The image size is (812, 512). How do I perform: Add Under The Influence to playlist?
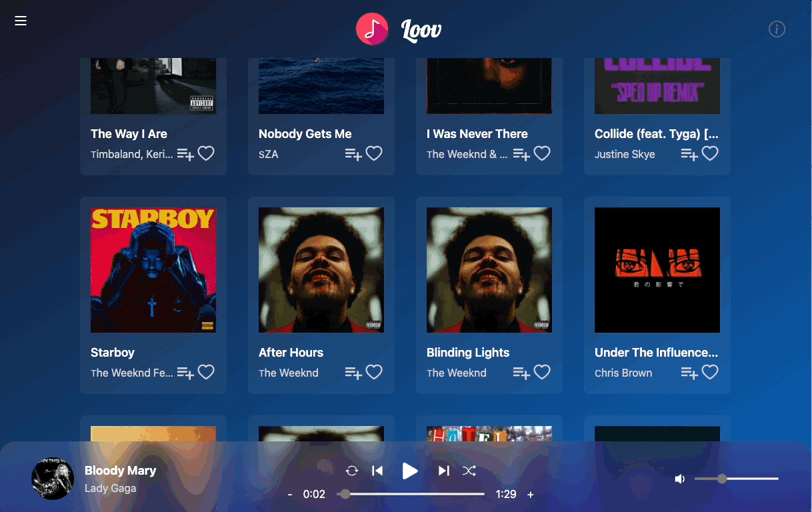pyautogui.click(x=689, y=373)
